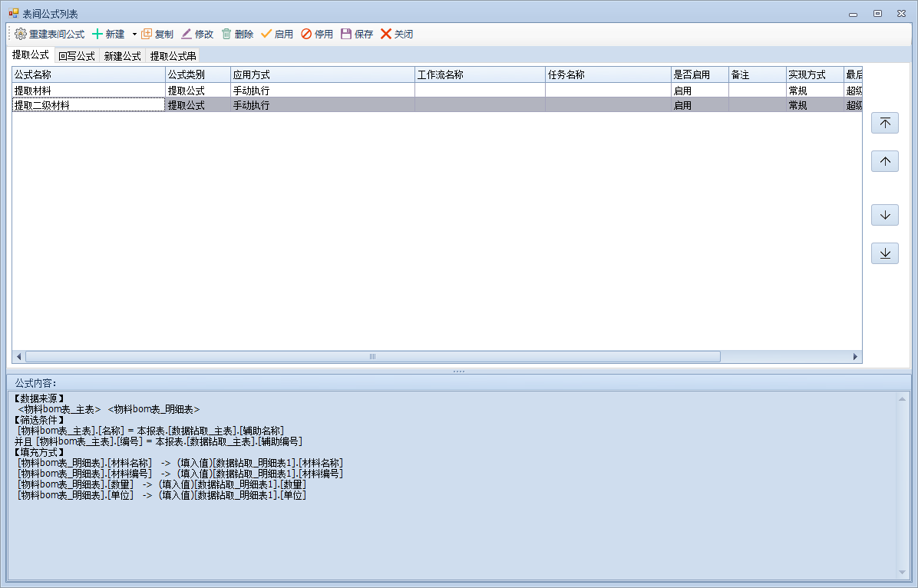The width and height of the screenshot is (918, 588).
Task: Switch to the 回写公式 tab
Action: point(77,56)
